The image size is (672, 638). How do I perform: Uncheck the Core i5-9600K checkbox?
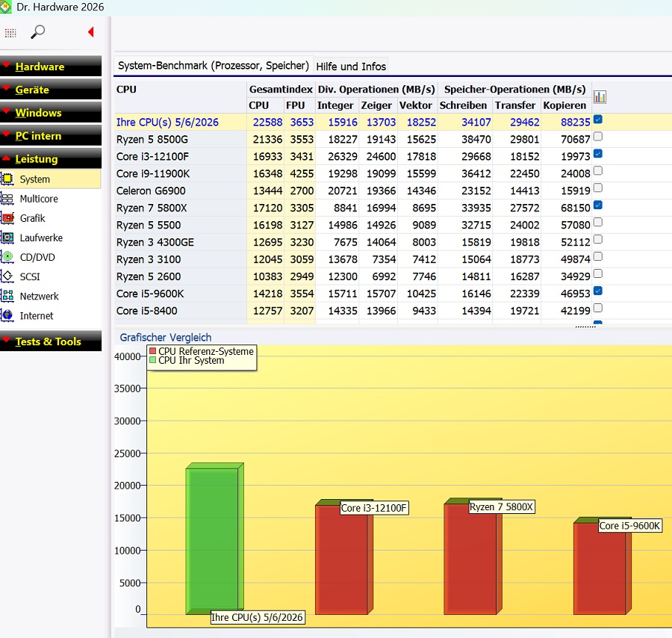pyautogui.click(x=598, y=291)
